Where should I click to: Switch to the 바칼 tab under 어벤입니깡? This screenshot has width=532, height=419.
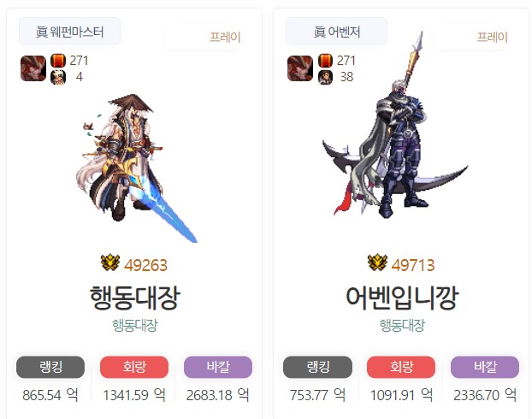pos(485,367)
